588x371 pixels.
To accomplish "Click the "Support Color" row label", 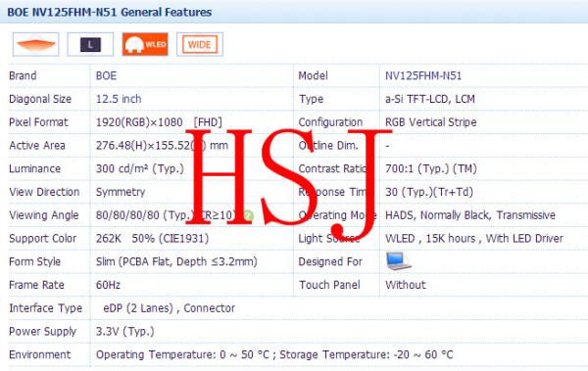I will 43,238.
